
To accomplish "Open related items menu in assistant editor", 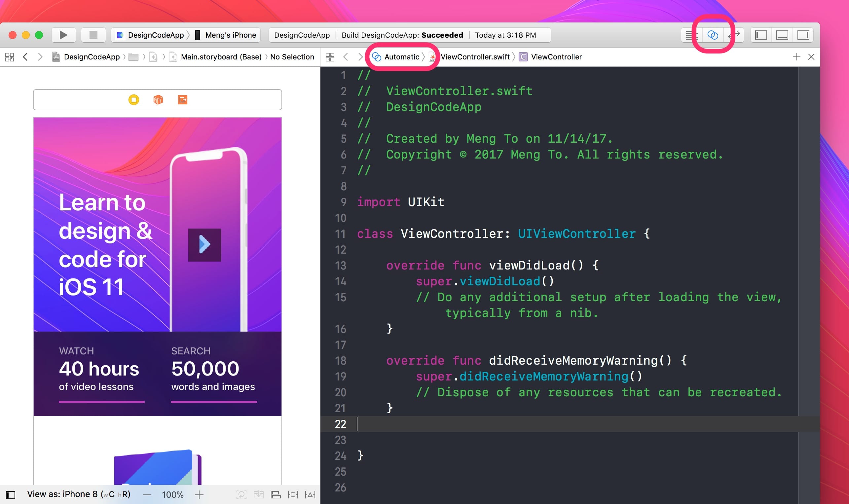I will [330, 57].
